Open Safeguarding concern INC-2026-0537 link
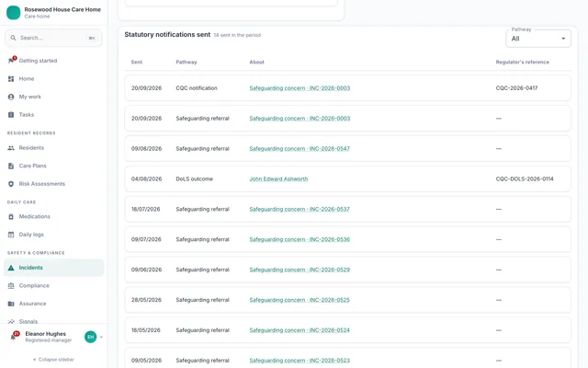Screen dimensions: 588x368 pos(300,209)
